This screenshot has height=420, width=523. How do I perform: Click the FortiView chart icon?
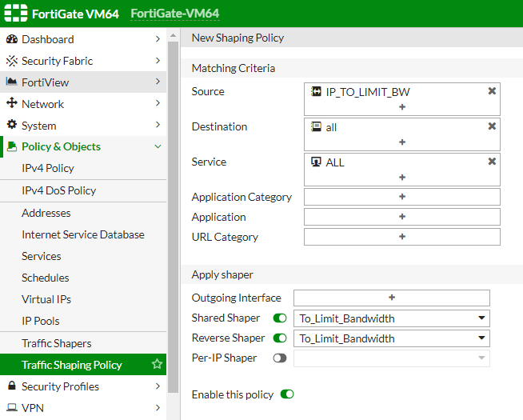[x=12, y=82]
